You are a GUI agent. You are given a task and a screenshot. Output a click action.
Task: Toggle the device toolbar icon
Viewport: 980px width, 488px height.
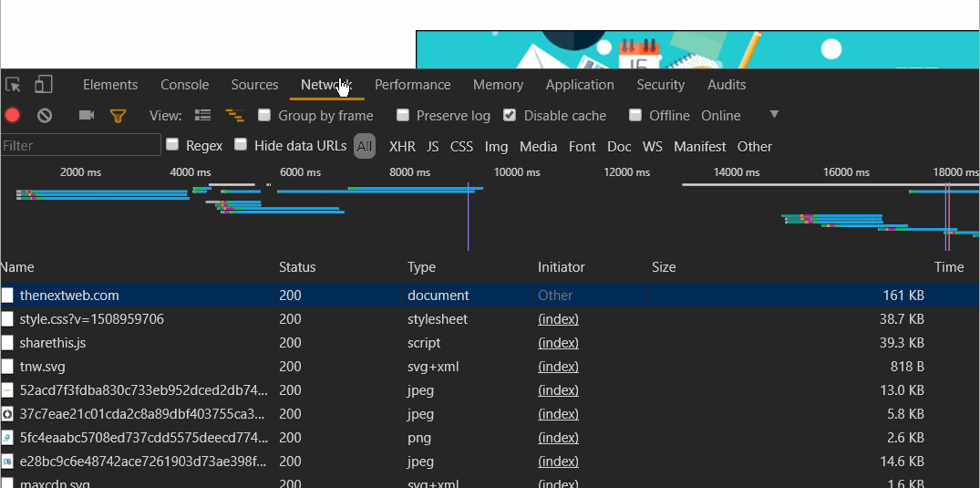pos(43,85)
